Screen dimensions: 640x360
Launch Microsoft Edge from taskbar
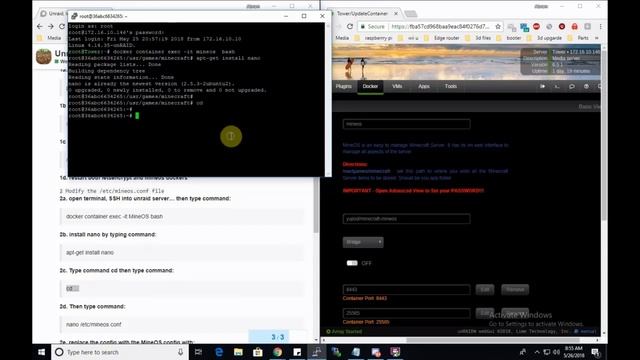[219, 352]
